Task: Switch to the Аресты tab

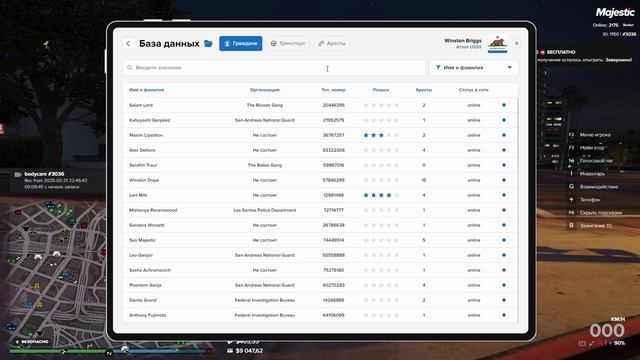Action: (x=331, y=43)
